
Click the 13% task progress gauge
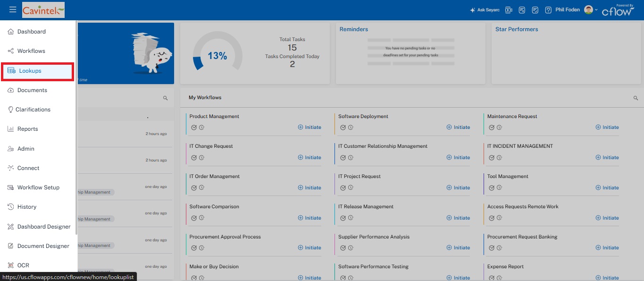(217, 56)
